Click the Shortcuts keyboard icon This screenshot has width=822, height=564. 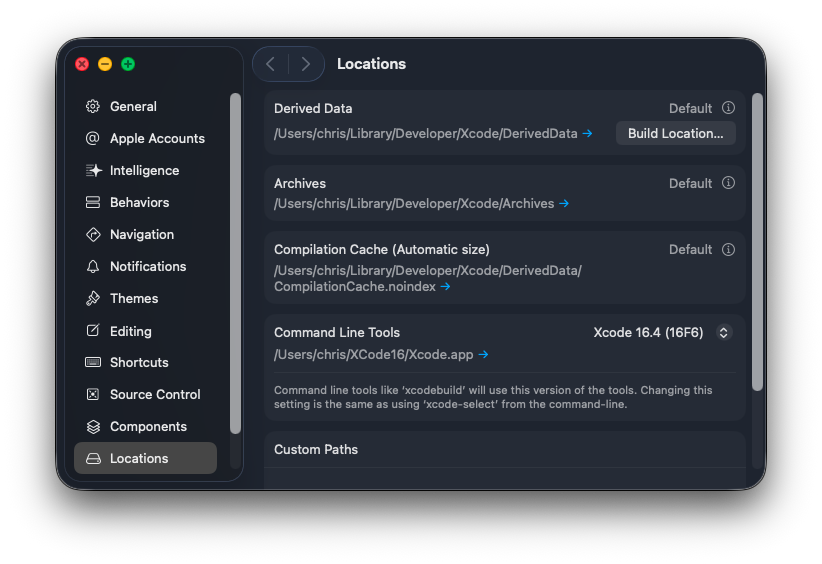[93, 362]
